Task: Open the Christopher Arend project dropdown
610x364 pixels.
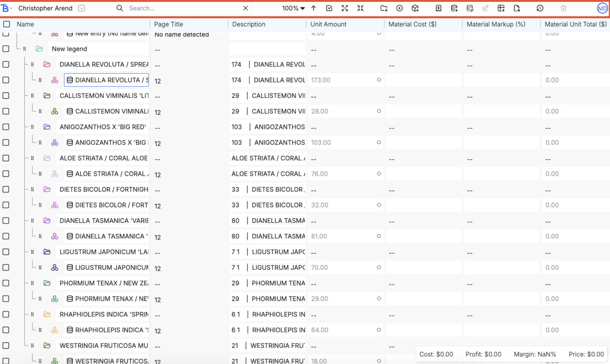Action: (x=81, y=8)
